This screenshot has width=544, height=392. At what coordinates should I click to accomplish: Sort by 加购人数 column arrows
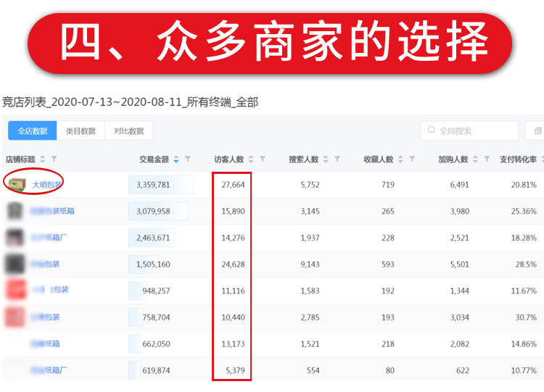[x=475, y=159]
